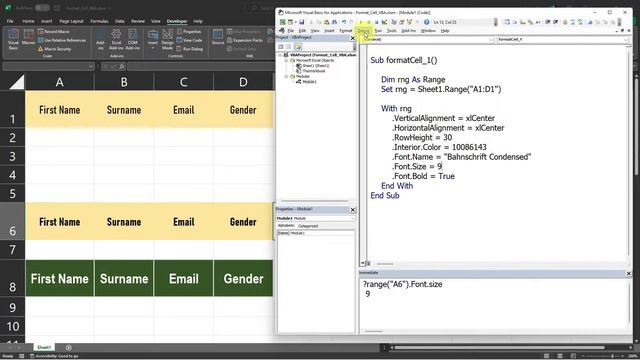Expand the Excel Name Box dropdown
Screen dimensions: 640x360
91,66
